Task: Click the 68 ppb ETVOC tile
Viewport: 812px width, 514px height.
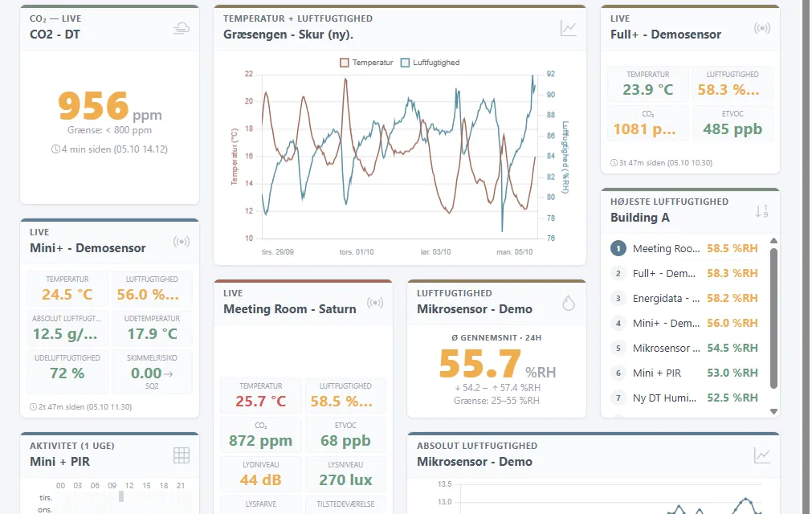Action: (345, 434)
